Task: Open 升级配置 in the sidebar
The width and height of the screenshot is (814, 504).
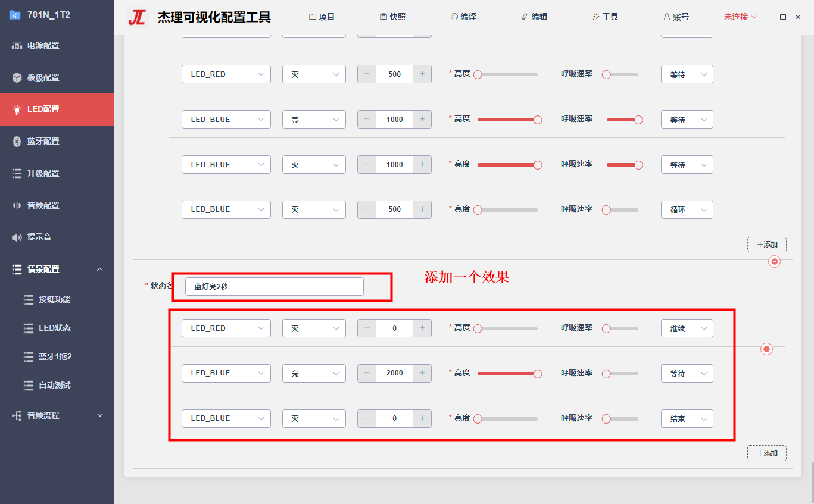Action: 57,174
